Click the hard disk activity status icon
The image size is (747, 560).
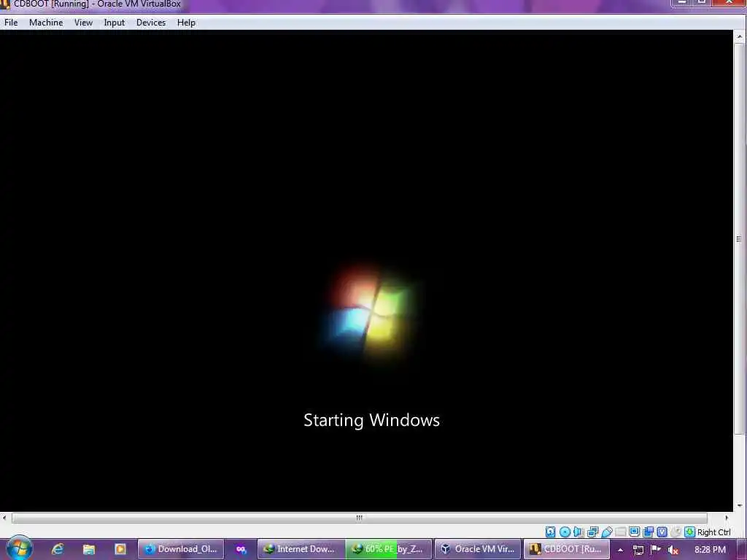[x=551, y=532]
